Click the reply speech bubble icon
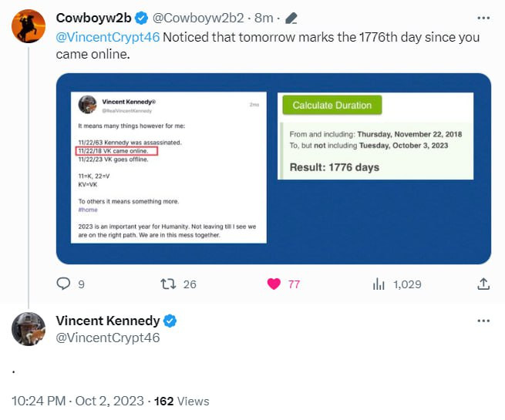 pyautogui.click(x=64, y=284)
